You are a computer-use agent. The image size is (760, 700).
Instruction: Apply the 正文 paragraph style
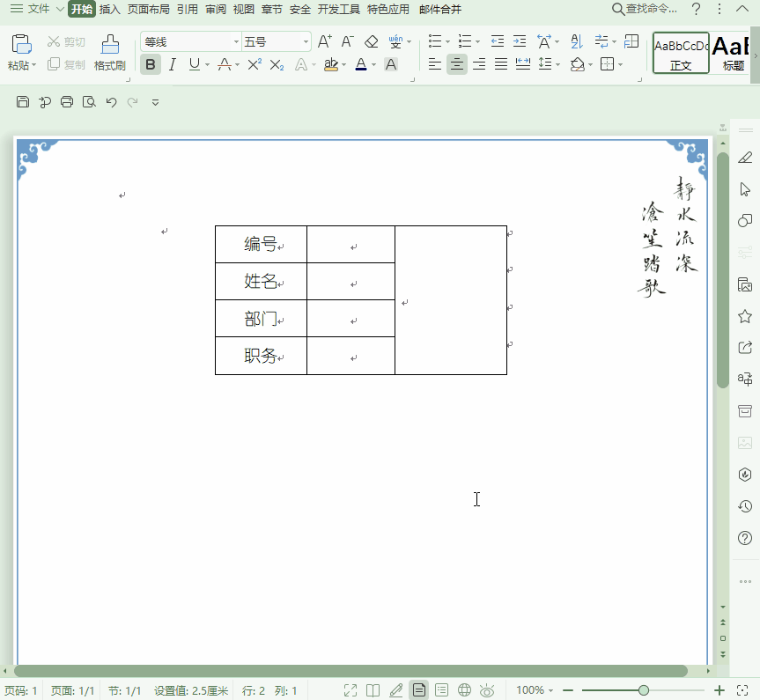point(683,53)
